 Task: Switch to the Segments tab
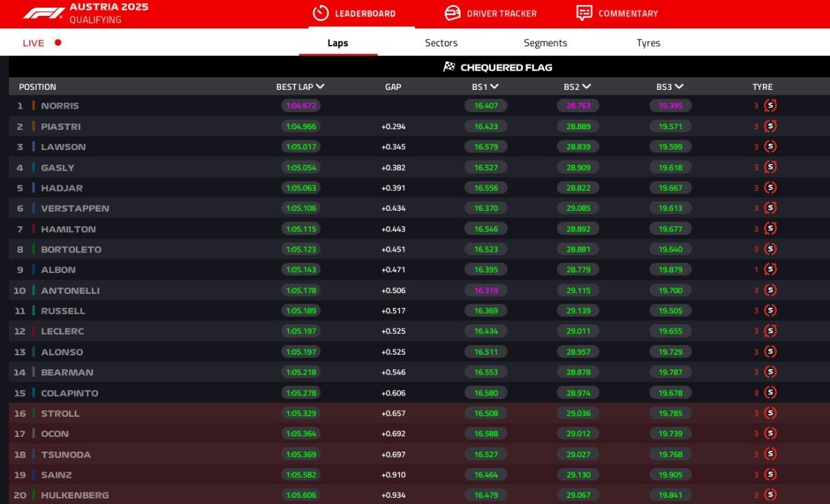coord(545,43)
